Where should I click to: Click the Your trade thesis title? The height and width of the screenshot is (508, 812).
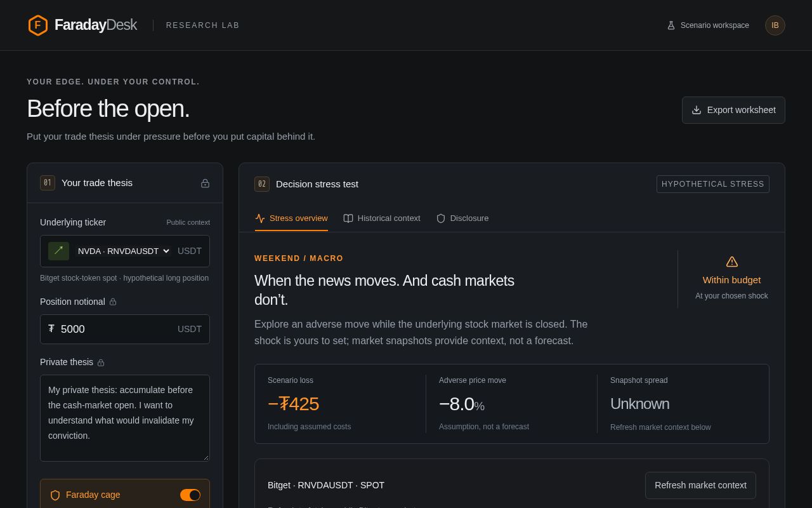pos(97,183)
